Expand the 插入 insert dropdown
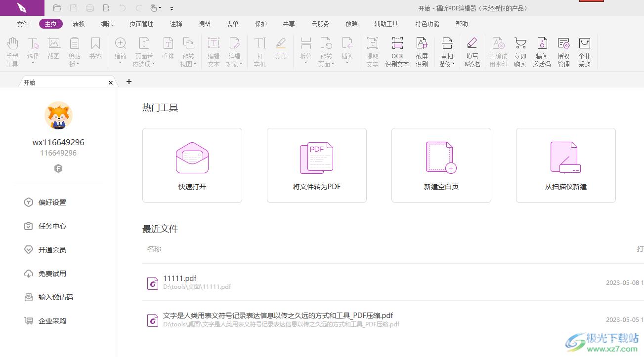644x357 pixels. tap(347, 64)
